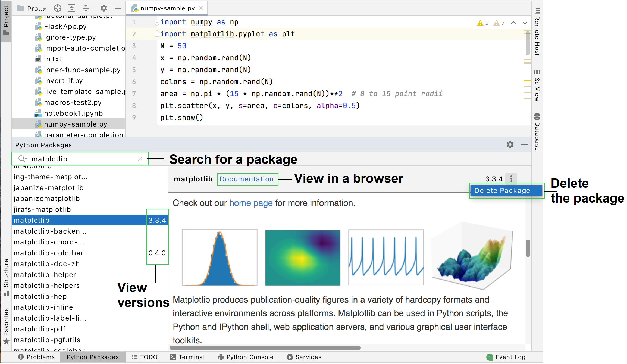627x364 pixels.
Task: Click the Documentation button for matplotlib
Action: 247,178
